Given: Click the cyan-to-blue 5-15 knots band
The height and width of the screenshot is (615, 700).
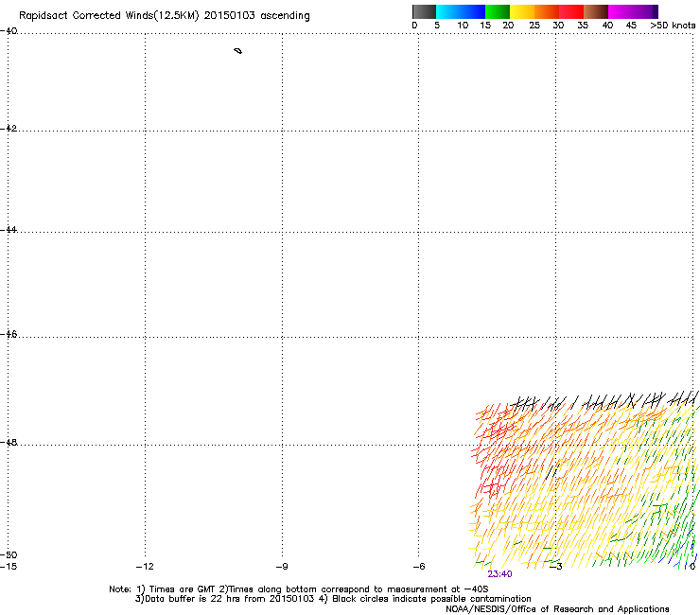Looking at the screenshot, I should click(461, 11).
